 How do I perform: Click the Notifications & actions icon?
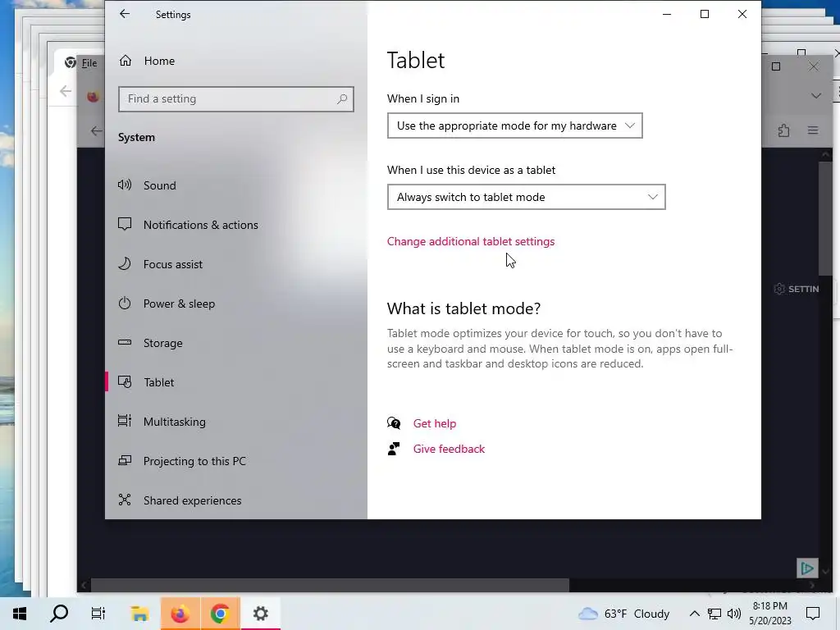[125, 224]
